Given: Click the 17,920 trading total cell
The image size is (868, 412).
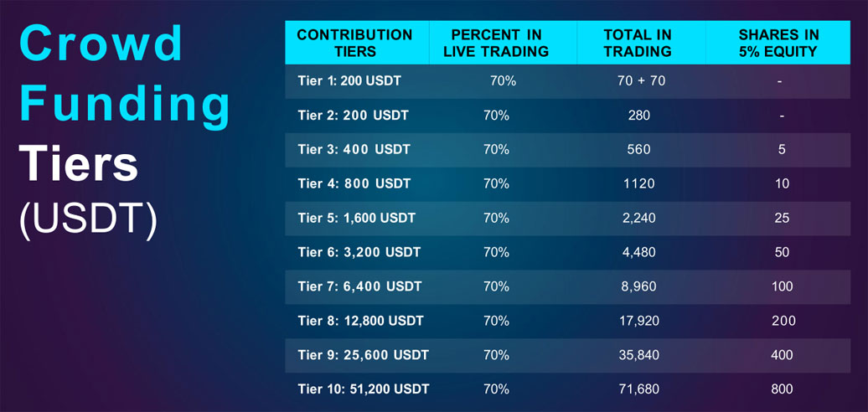Looking at the screenshot, I should pyautogui.click(x=638, y=321).
